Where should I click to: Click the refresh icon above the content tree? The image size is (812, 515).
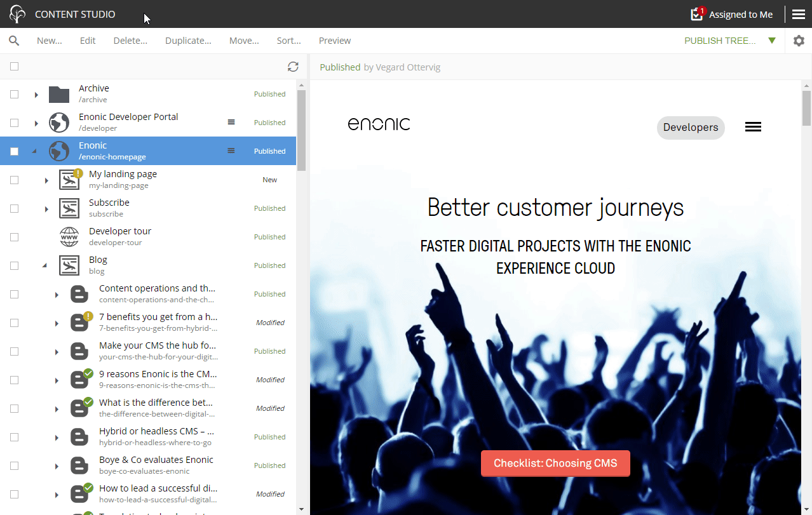click(293, 67)
